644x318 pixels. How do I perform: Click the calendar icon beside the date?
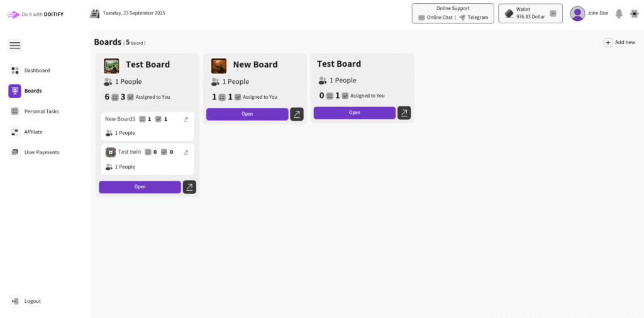click(x=95, y=13)
